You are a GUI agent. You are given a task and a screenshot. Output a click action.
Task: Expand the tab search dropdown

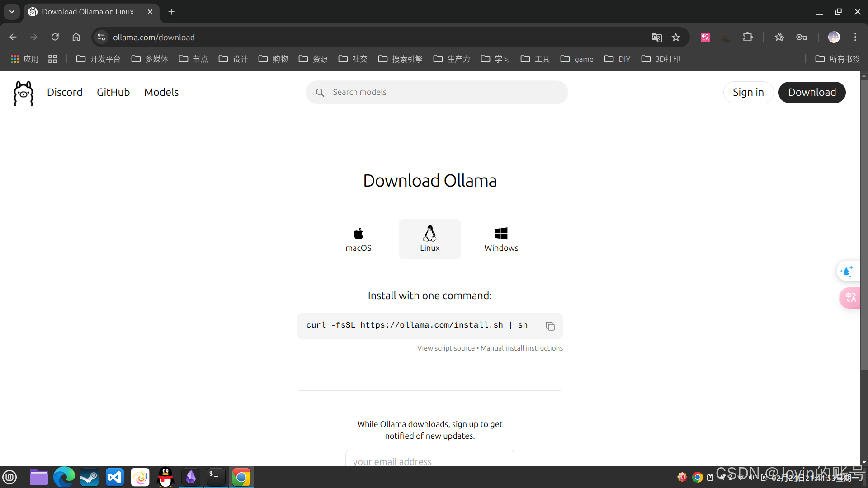pos(12,12)
